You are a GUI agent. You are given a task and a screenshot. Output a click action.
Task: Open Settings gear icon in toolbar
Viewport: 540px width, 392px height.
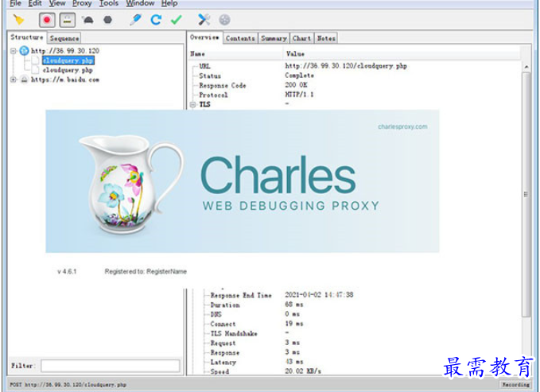point(224,20)
